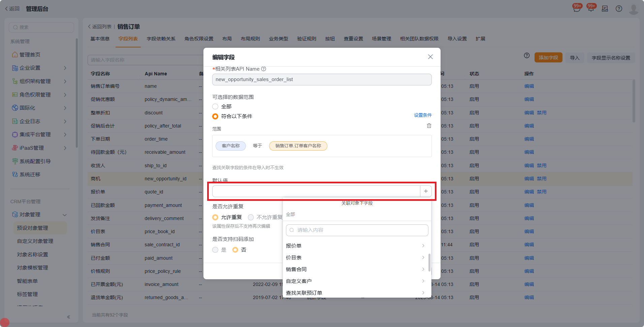The height and width of the screenshot is (327, 644).
Task: Close the 编辑字段 dialog
Action: click(430, 57)
